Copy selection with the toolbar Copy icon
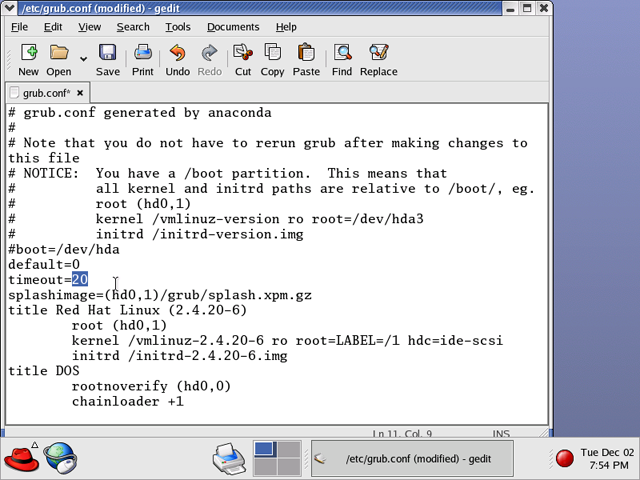The width and height of the screenshot is (640, 480). click(272, 59)
